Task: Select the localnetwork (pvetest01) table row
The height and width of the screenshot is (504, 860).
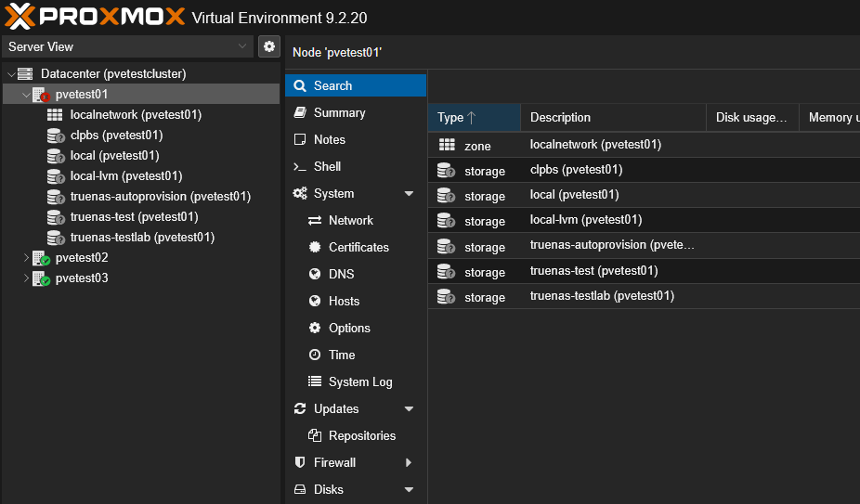Action: click(x=644, y=145)
